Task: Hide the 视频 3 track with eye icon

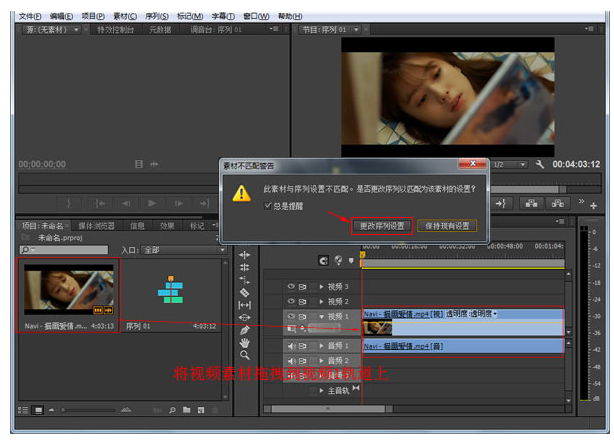Action: click(x=292, y=287)
